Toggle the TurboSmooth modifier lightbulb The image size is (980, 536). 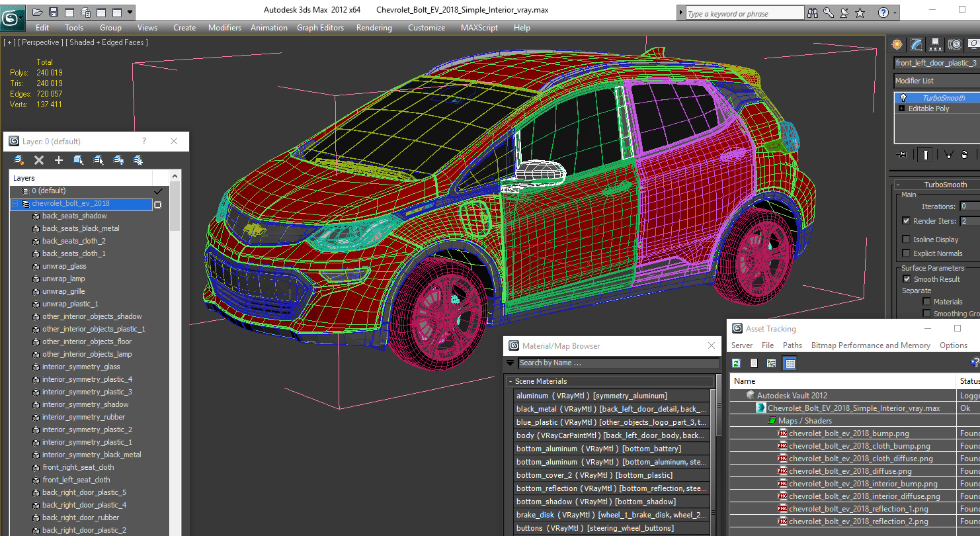903,98
